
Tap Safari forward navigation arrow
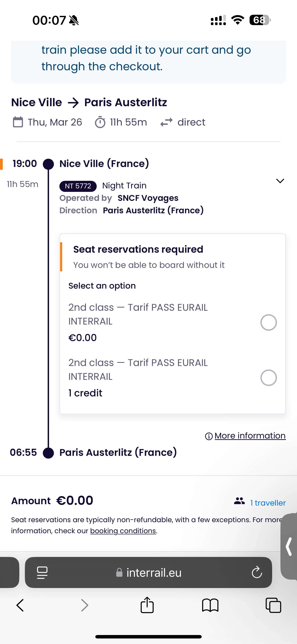(x=85, y=605)
